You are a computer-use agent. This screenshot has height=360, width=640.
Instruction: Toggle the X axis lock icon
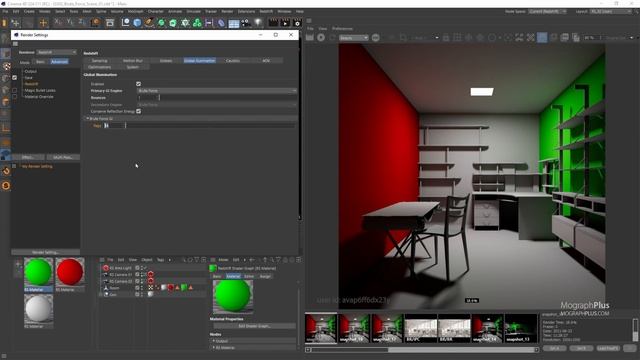pos(58,22)
